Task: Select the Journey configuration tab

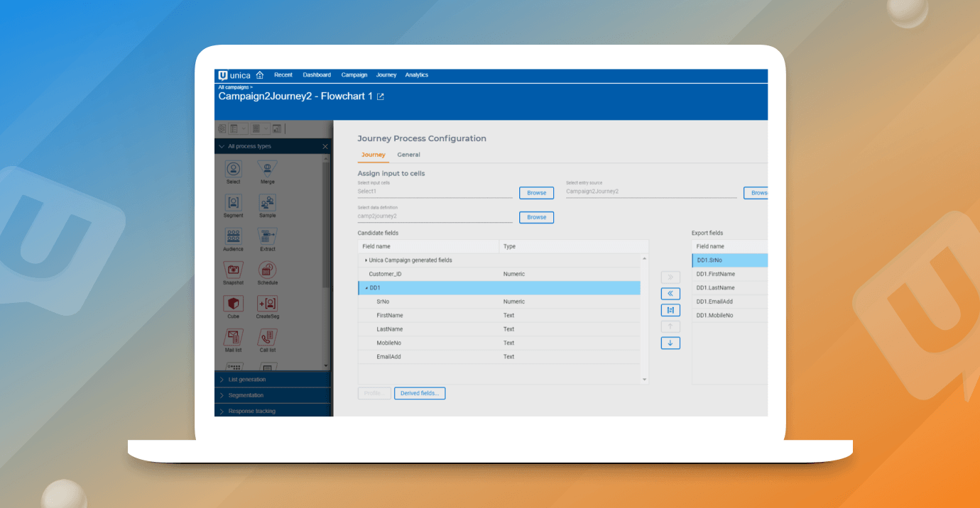Action: click(x=374, y=155)
